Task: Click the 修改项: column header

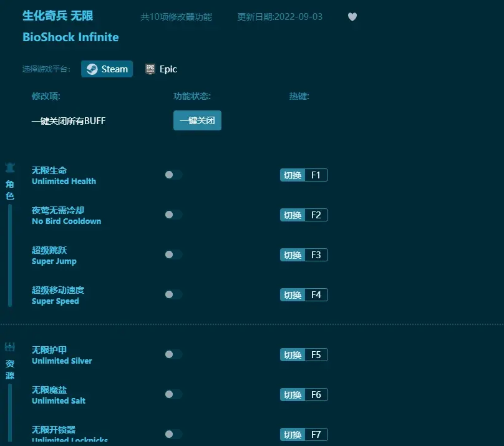Action: tap(46, 96)
